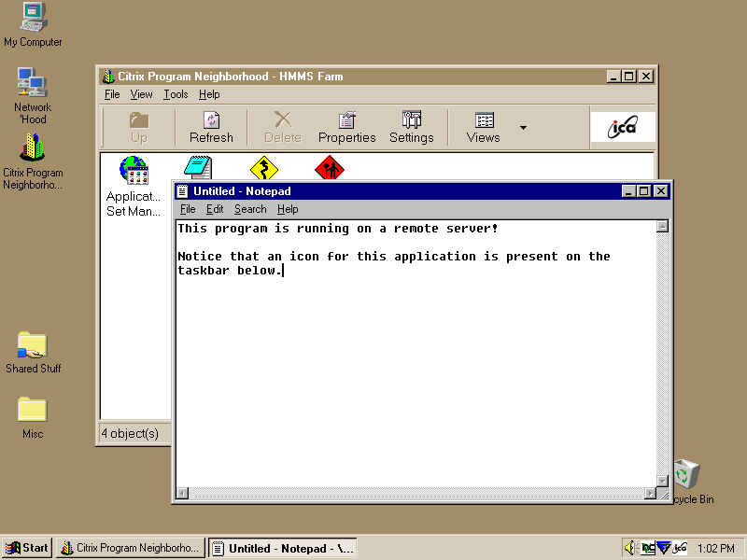The width and height of the screenshot is (747, 560).
Task: Click the ICA tray icon
Action: (681, 548)
